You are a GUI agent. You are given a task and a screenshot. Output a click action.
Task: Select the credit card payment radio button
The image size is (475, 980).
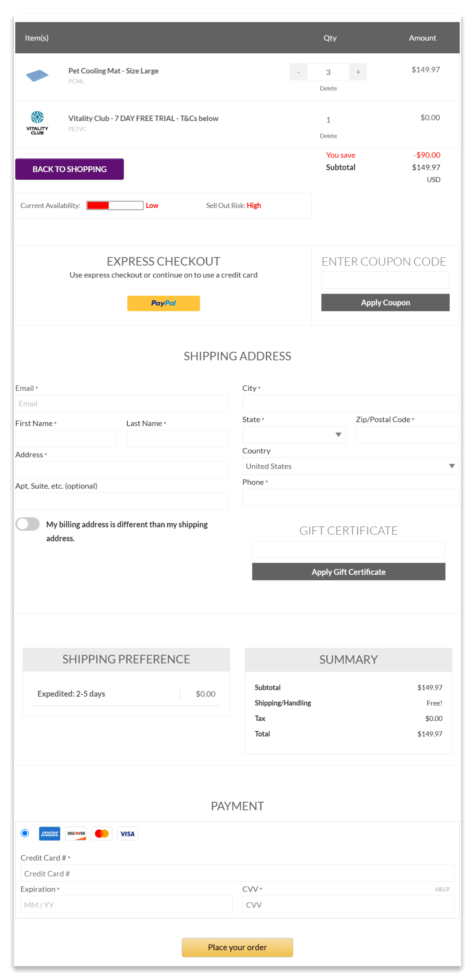[x=25, y=833]
